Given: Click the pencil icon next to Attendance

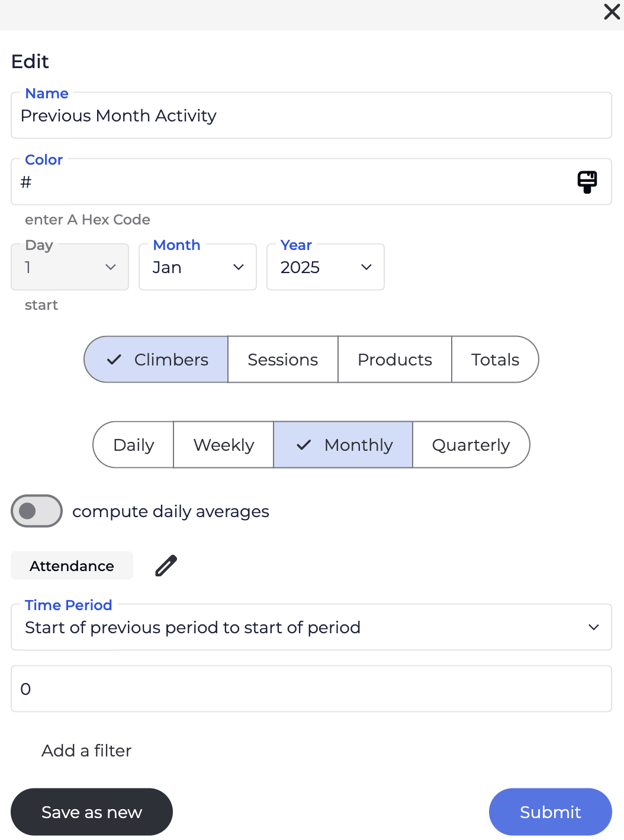Looking at the screenshot, I should tap(166, 566).
